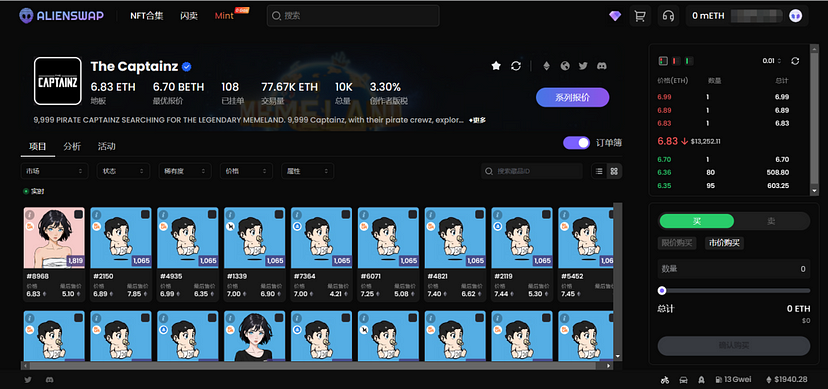Toggle the 订单簿 order book switch

pos(576,143)
